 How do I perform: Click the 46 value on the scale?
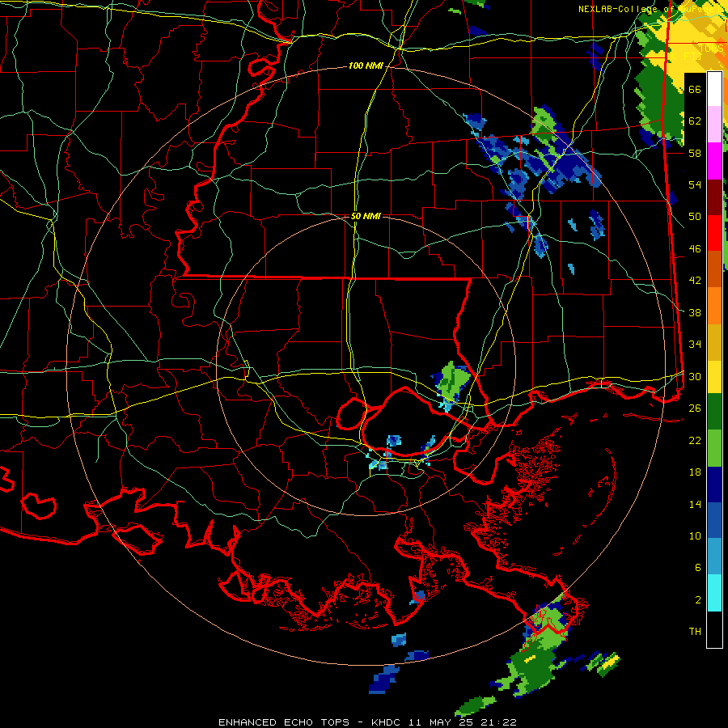tap(695, 249)
